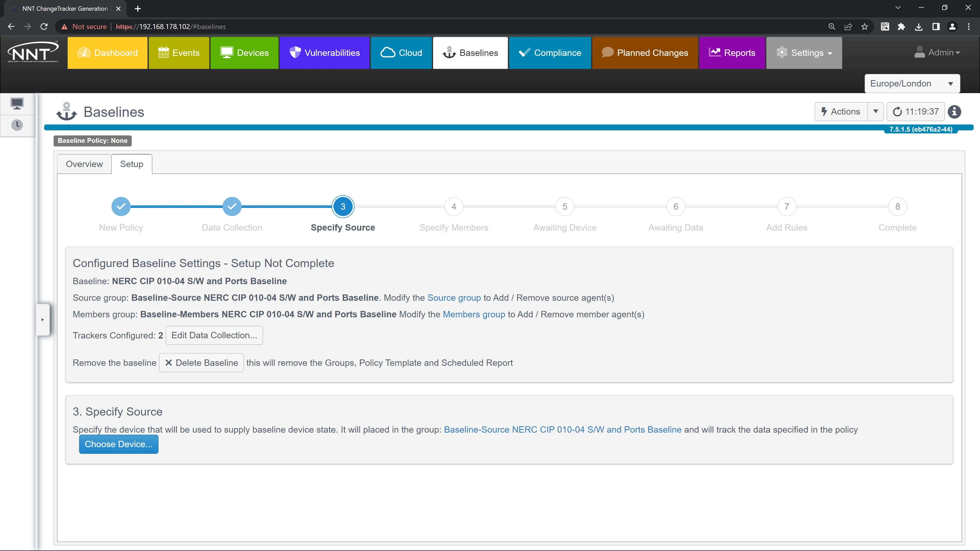This screenshot has height=551, width=980.
Task: Click the NNT logo
Action: point(33,52)
